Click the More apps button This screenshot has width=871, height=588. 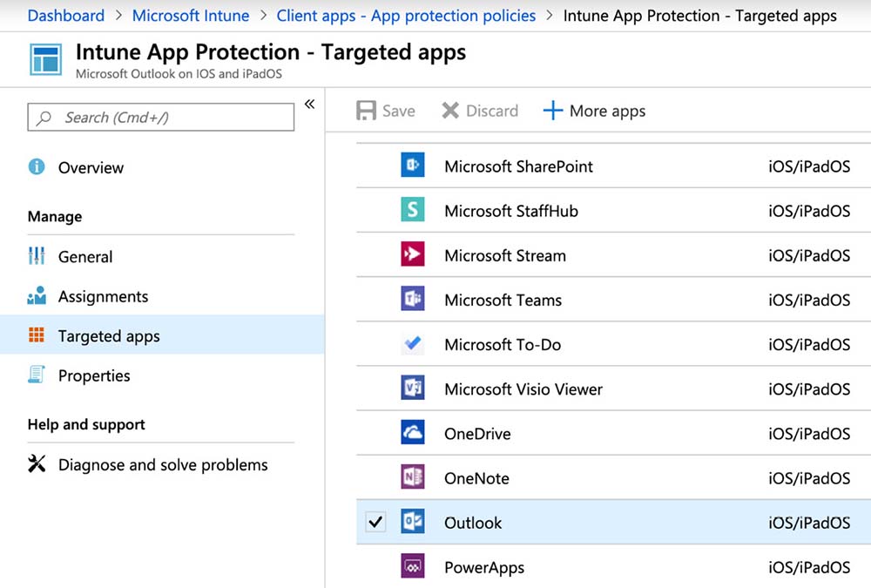[x=594, y=111]
